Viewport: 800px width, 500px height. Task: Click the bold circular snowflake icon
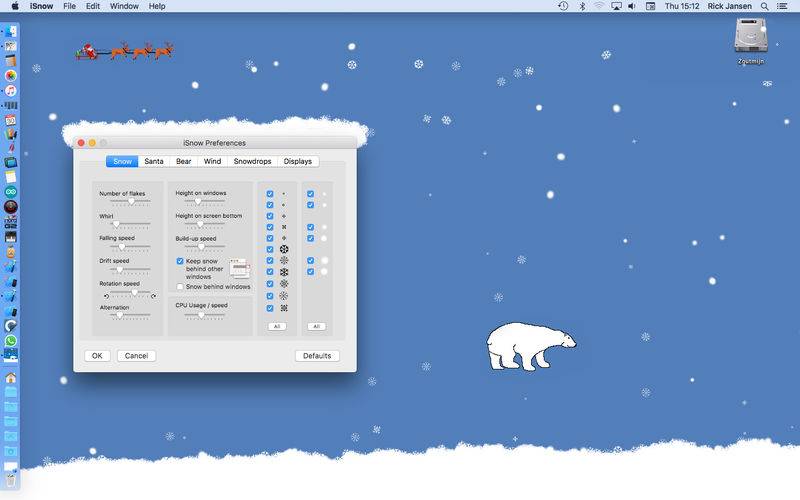[x=284, y=249]
